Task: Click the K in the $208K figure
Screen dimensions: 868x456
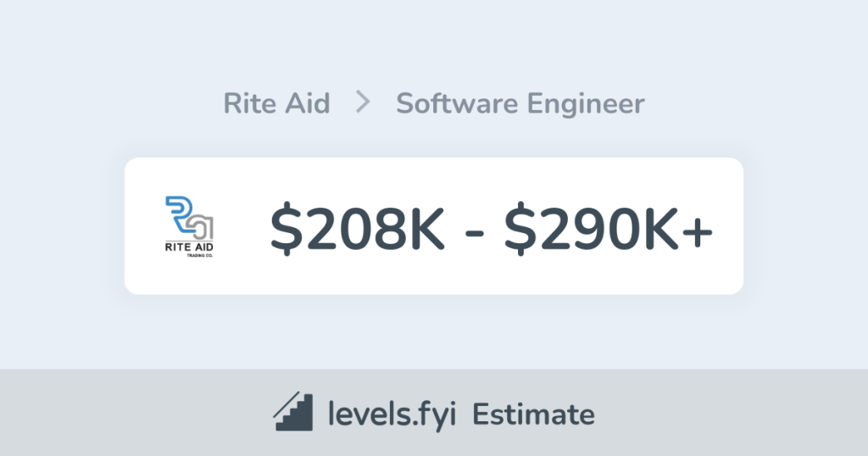Action: point(426,227)
